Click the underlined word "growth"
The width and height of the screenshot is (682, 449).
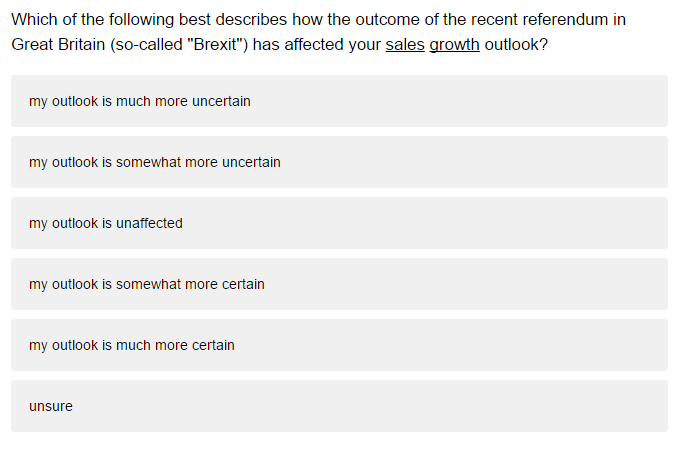click(x=455, y=45)
